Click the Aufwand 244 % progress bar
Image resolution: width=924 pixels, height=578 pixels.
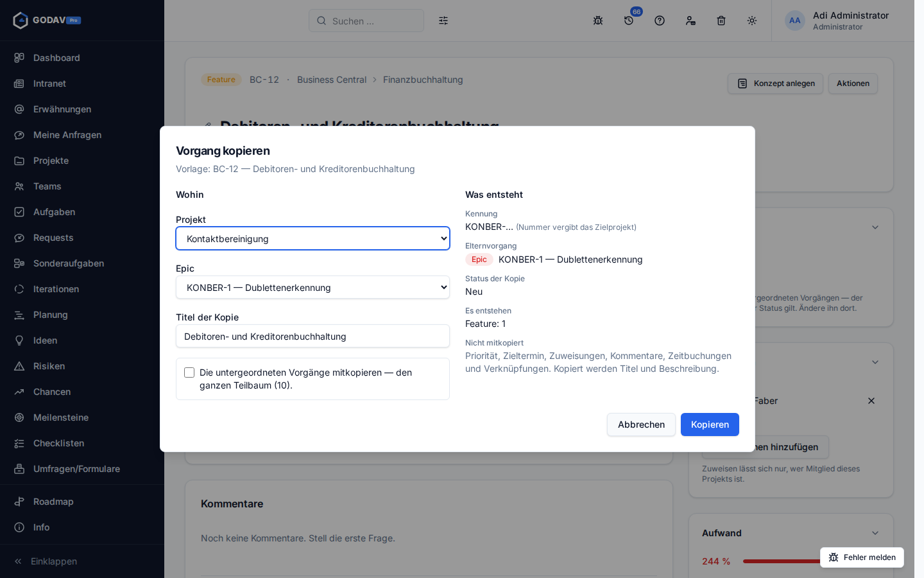point(810,561)
